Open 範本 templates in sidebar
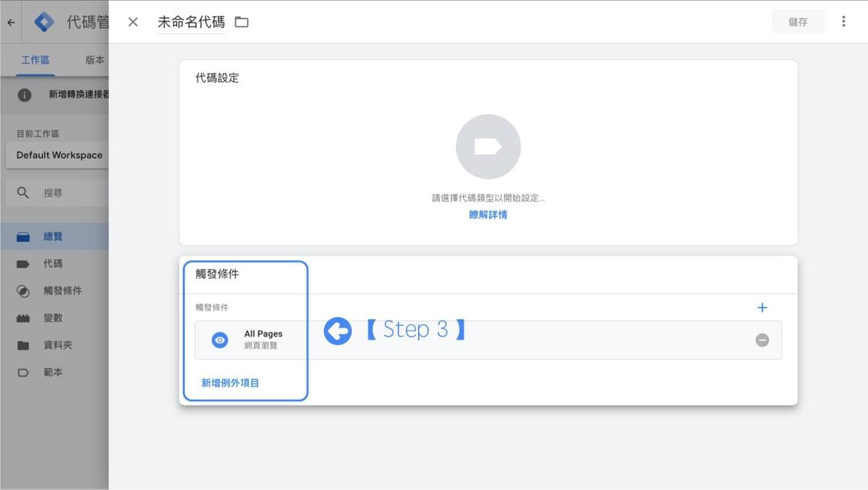Screen dimensions: 868x490 tap(54, 372)
